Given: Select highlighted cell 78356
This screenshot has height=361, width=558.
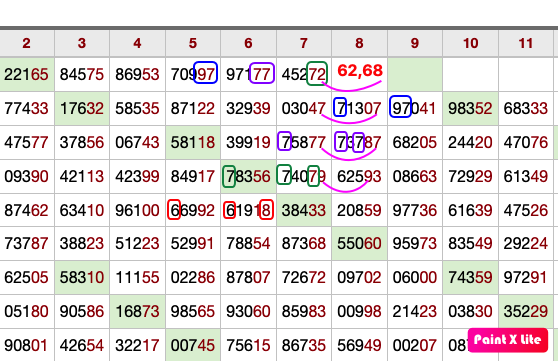Looking at the screenshot, I should [x=248, y=176].
